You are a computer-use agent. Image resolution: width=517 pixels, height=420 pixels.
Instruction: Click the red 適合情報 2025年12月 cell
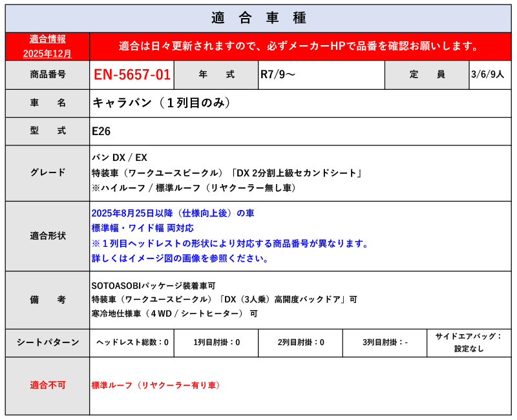[47, 47]
